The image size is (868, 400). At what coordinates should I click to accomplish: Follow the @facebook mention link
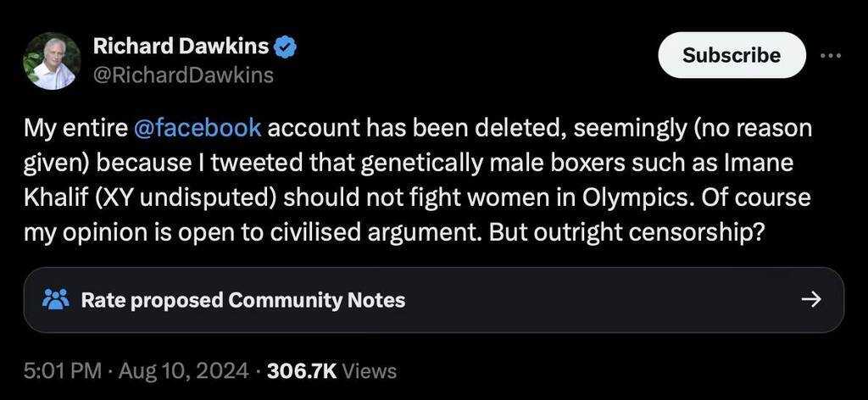tap(198, 129)
